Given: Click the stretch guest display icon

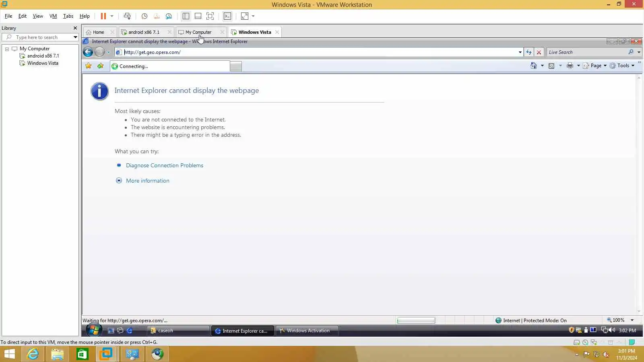Looking at the screenshot, I should [244, 16].
